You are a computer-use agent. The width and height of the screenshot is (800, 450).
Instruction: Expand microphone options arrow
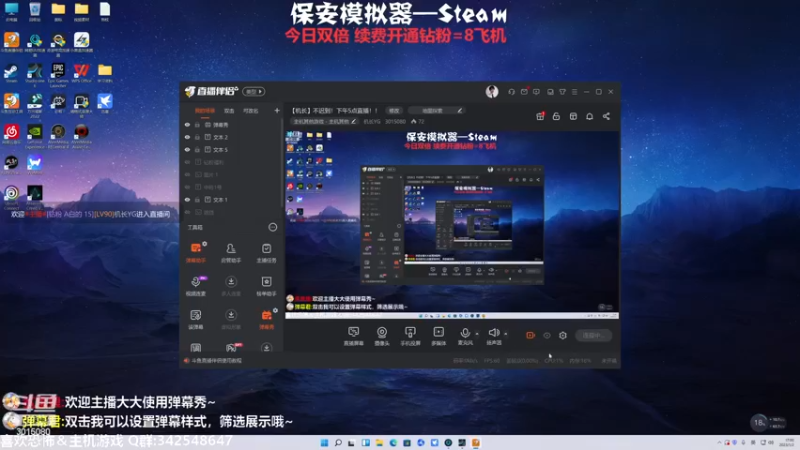(x=477, y=334)
